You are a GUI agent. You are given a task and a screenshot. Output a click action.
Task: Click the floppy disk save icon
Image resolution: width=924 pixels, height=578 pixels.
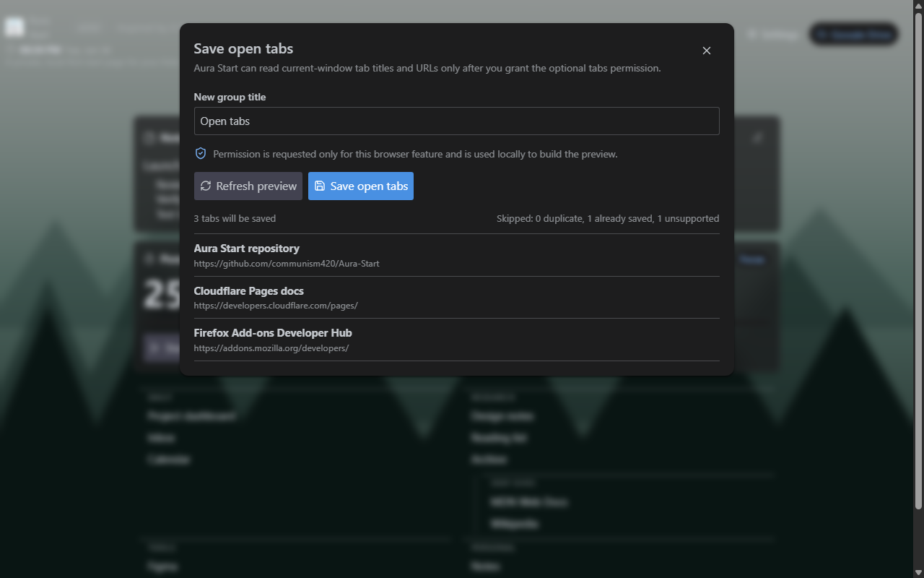pyautogui.click(x=320, y=186)
